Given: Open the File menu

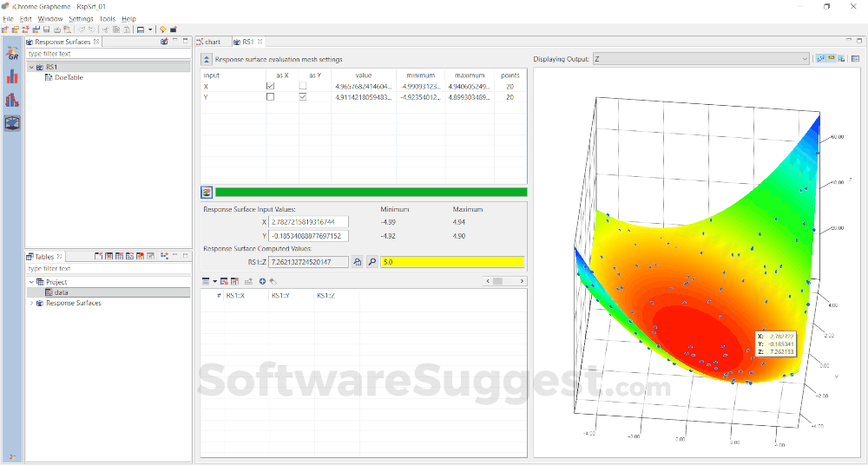Looking at the screenshot, I should coord(9,19).
